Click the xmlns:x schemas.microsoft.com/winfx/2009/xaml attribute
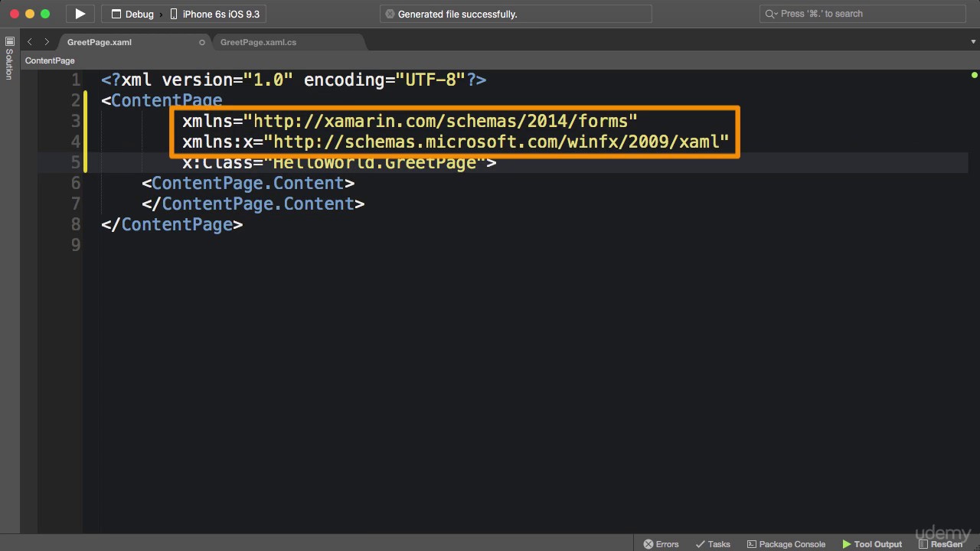This screenshot has height=551, width=980. coord(456,142)
